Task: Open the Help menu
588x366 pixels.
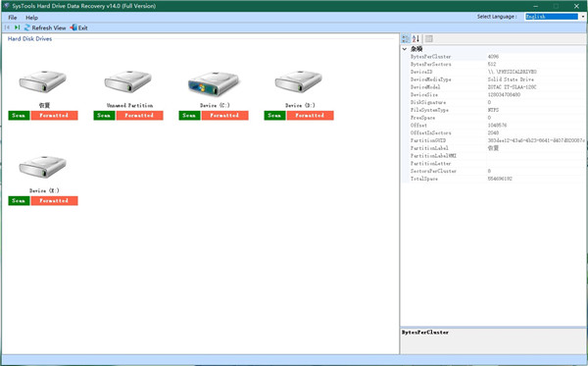Action: (31, 18)
